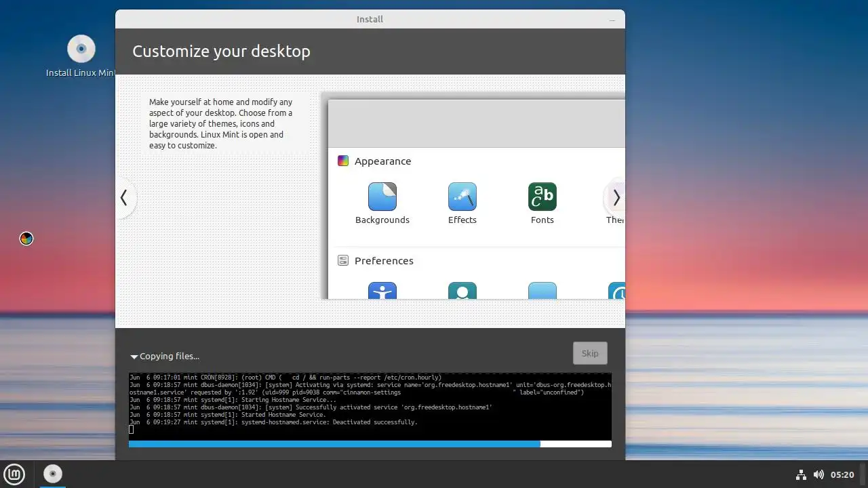Click the plain blue icon under Preferences
Image resolution: width=868 pixels, height=488 pixels.
542,291
